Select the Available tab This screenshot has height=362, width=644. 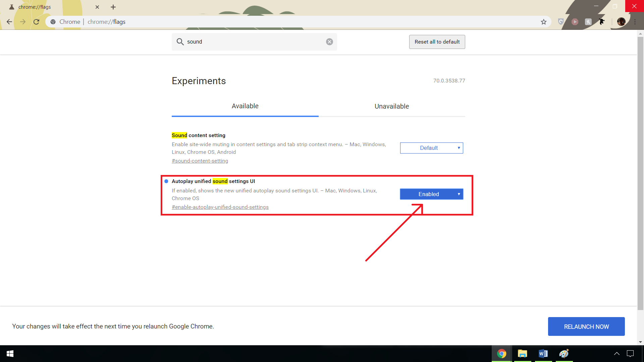[x=245, y=106]
